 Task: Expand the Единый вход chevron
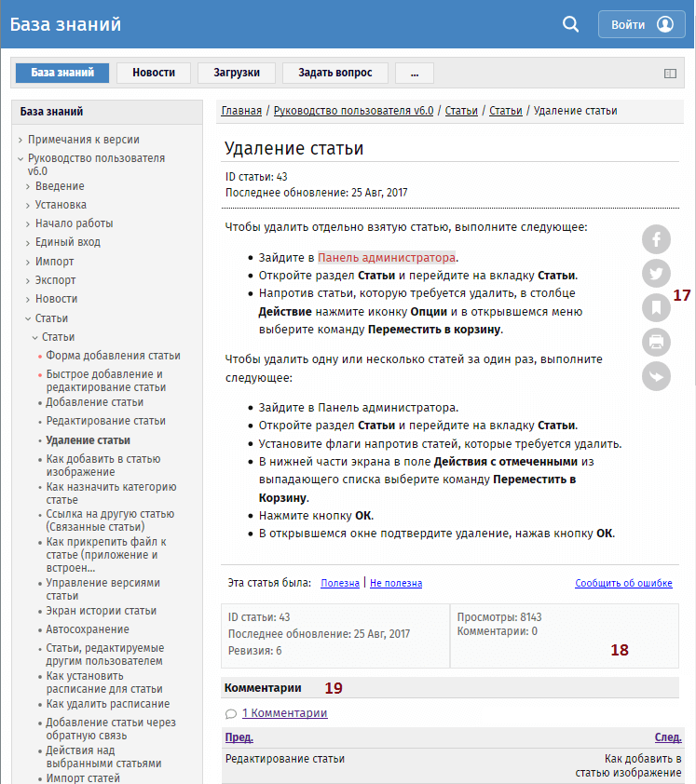click(x=28, y=242)
